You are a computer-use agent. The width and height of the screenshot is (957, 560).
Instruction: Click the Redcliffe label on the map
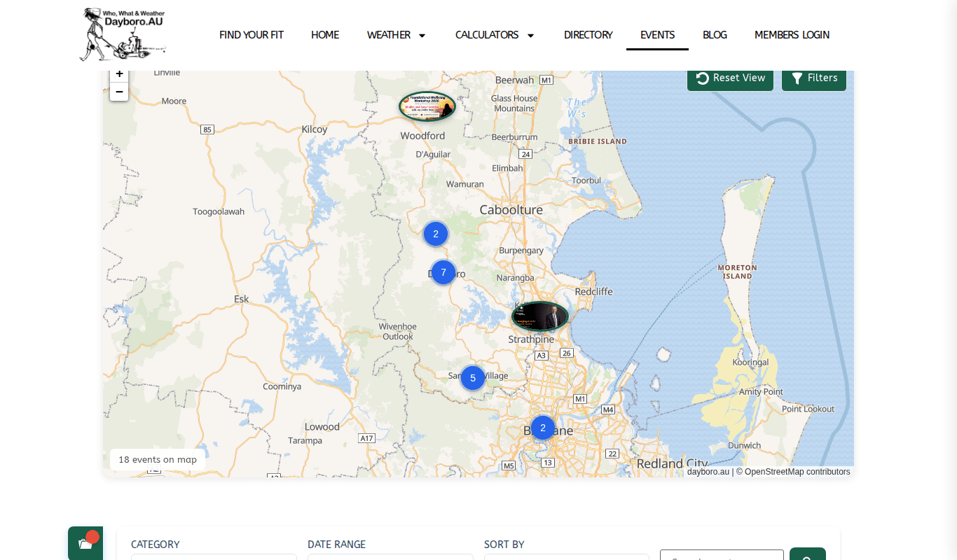pos(593,291)
